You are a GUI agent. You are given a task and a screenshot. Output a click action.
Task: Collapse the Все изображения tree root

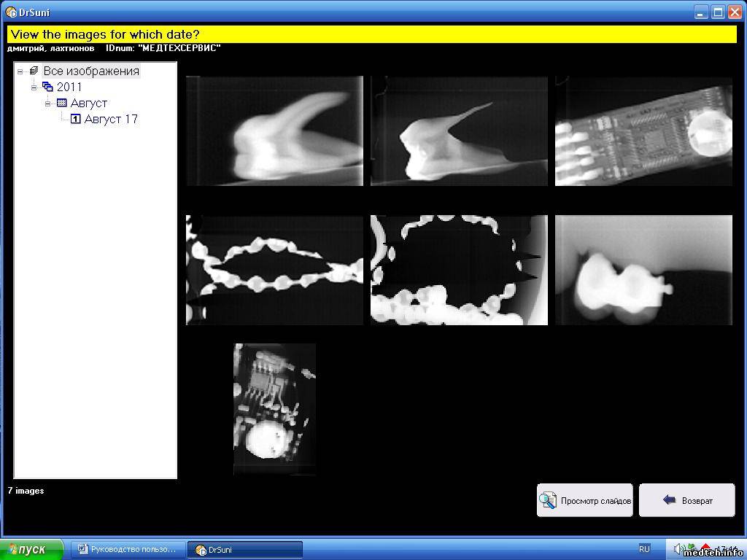coord(20,71)
